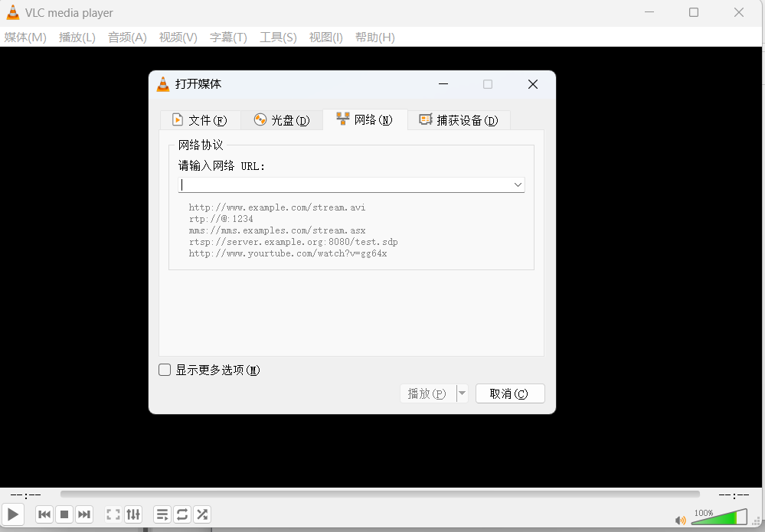The image size is (765, 532).
Task: Open the 音频(A) menu
Action: 127,38
